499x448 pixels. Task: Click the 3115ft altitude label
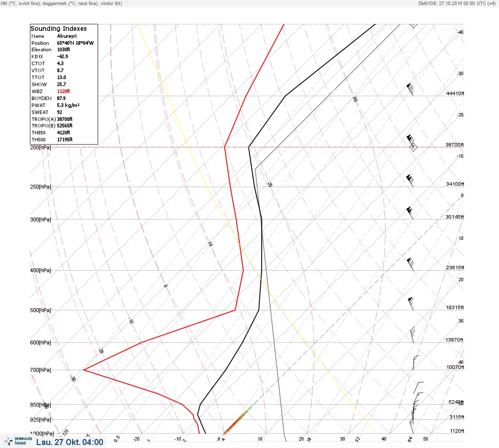(457, 417)
